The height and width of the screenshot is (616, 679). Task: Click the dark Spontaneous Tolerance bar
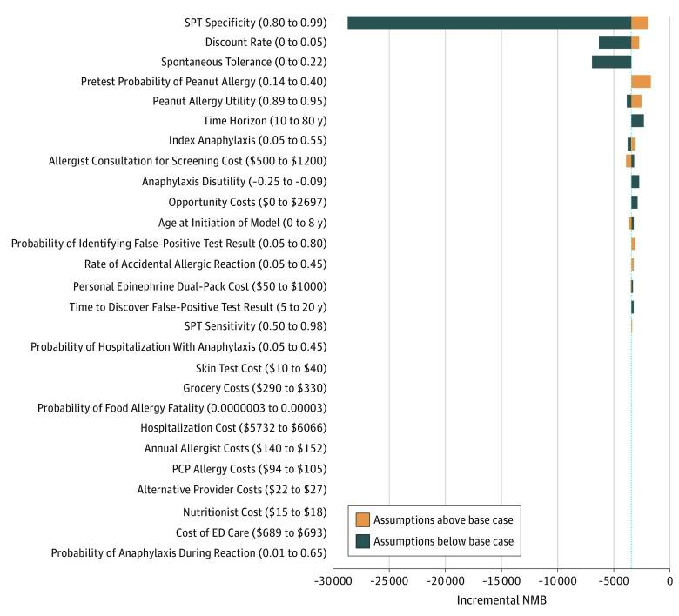pyautogui.click(x=611, y=62)
